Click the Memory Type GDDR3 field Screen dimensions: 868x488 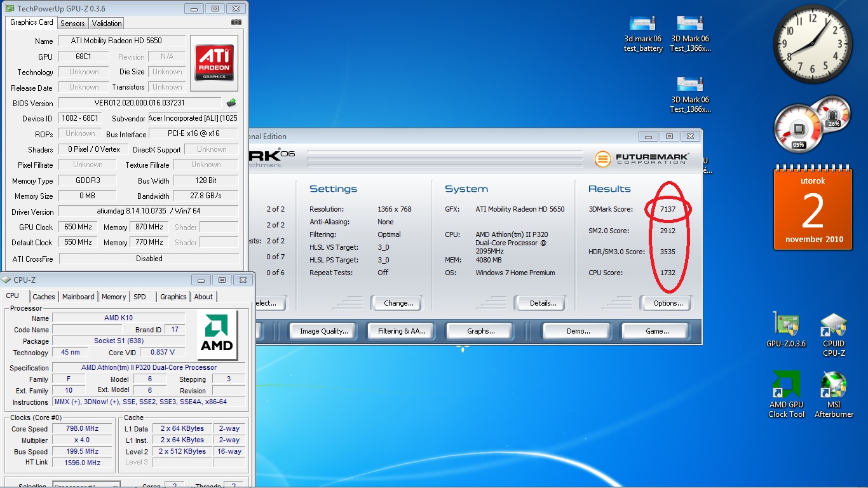(88, 180)
